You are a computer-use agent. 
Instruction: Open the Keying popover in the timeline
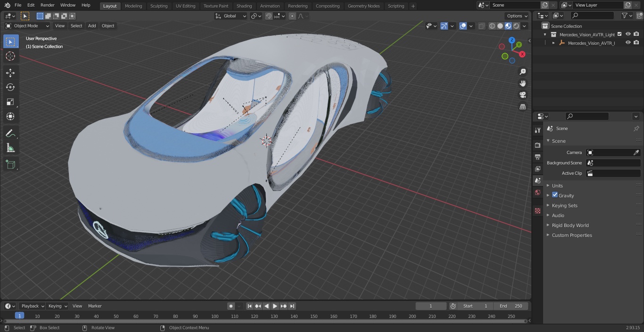tap(58, 306)
